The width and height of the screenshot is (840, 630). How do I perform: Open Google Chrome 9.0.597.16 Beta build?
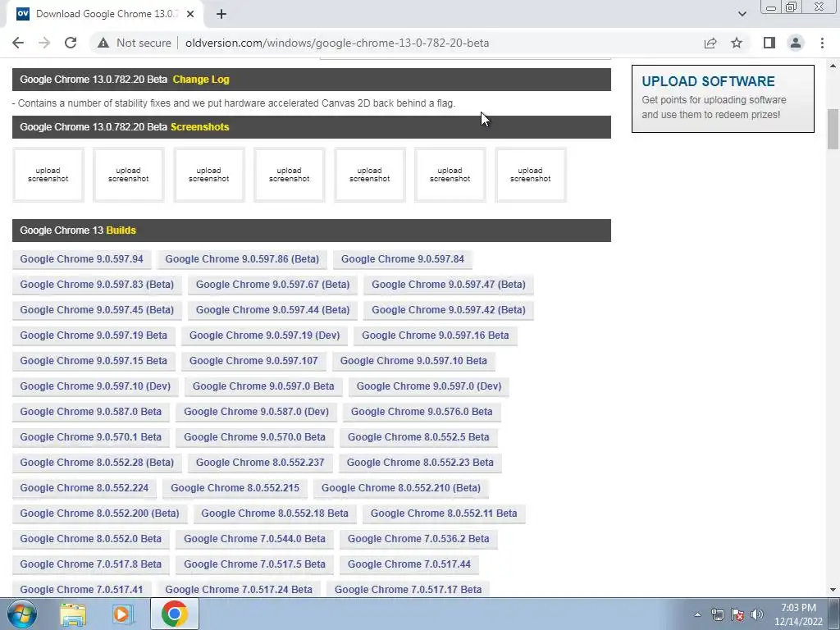(435, 336)
